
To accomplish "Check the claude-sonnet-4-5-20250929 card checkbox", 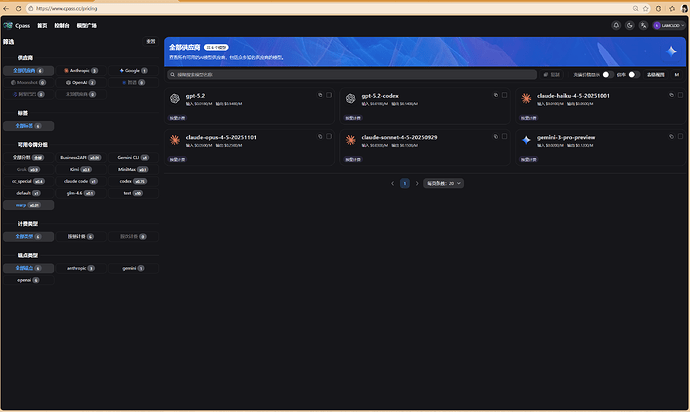I will click(504, 136).
